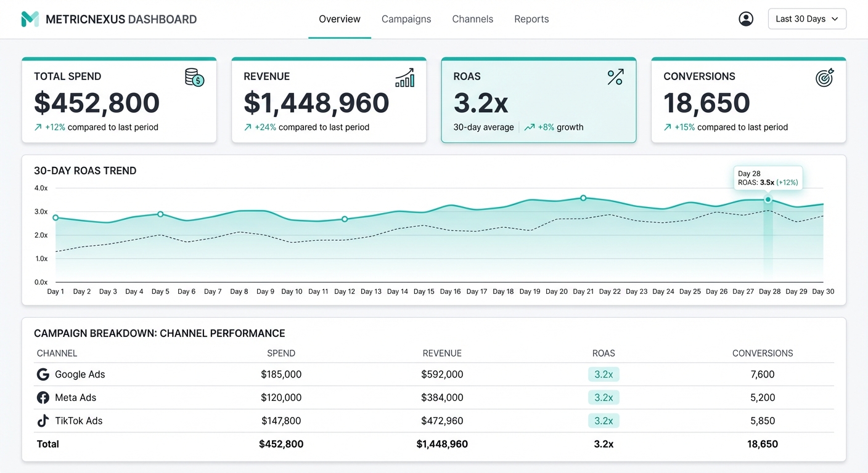Open the Last 30 Days dropdown
The width and height of the screenshot is (868, 473).
[x=806, y=18]
